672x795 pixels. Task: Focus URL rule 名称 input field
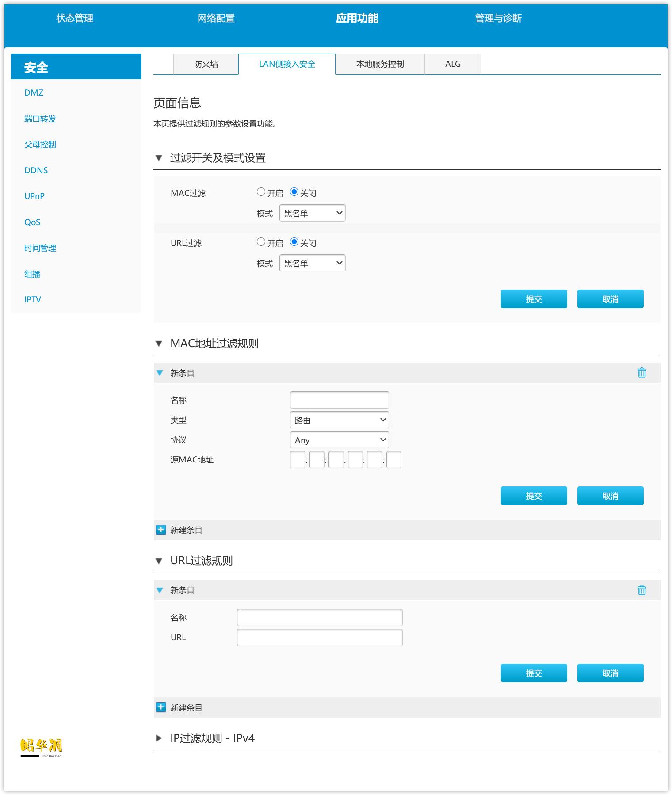[320, 617]
